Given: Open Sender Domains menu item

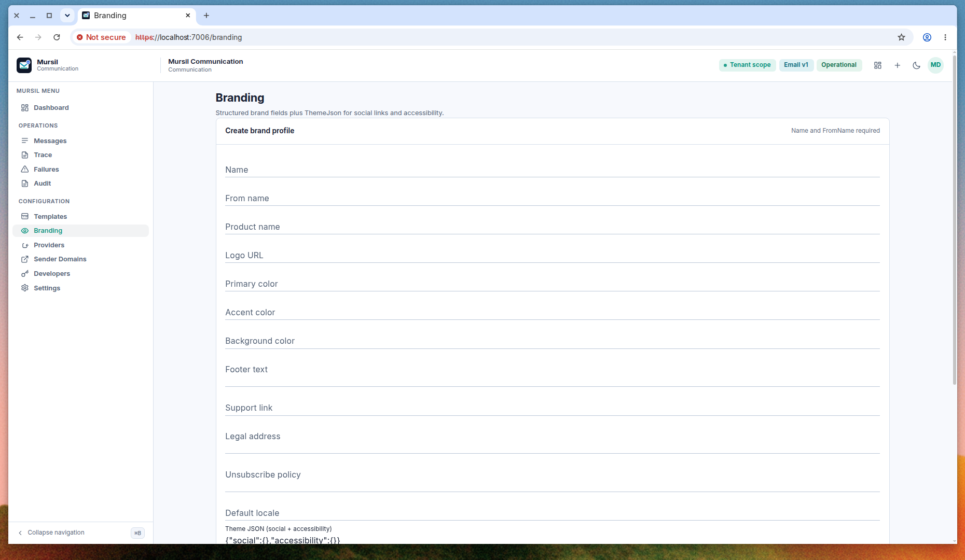Looking at the screenshot, I should [x=80, y=259].
